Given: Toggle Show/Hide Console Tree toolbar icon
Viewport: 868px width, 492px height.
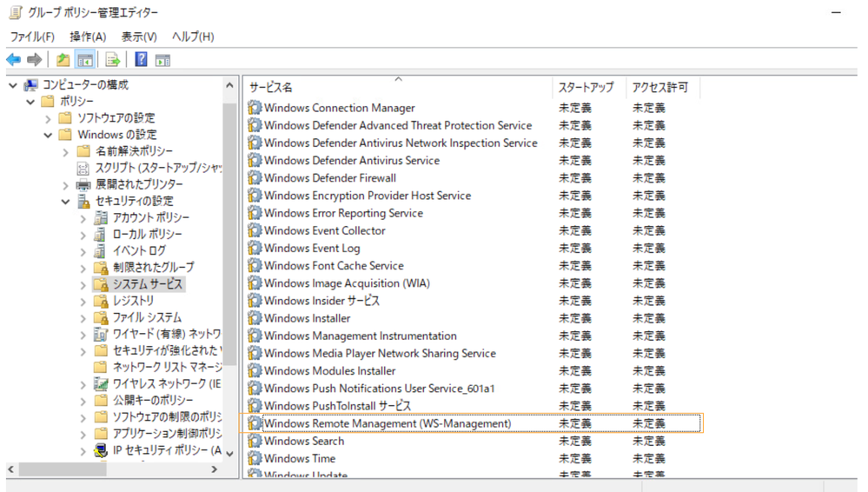Looking at the screenshot, I should coord(85,60).
